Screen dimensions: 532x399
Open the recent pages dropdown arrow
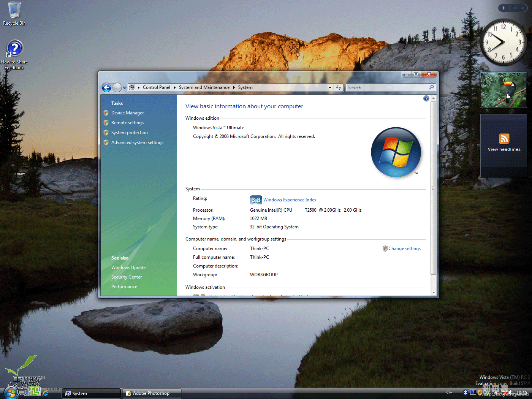pos(125,88)
